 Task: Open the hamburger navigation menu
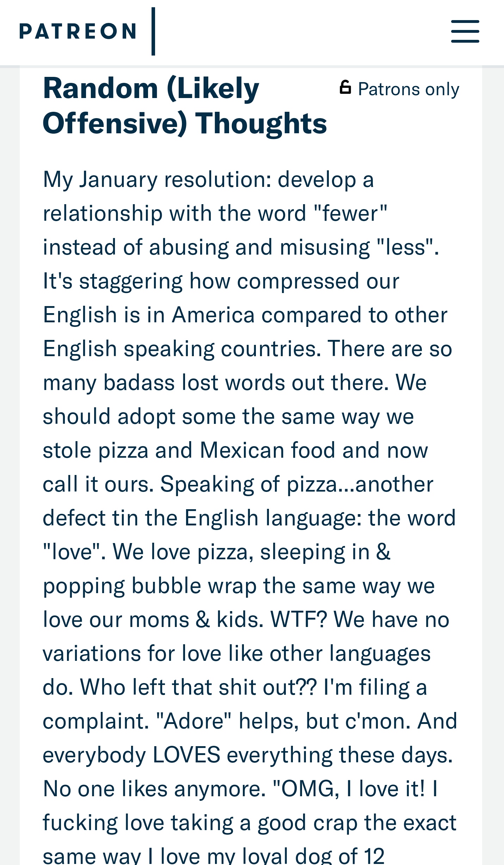(465, 31)
